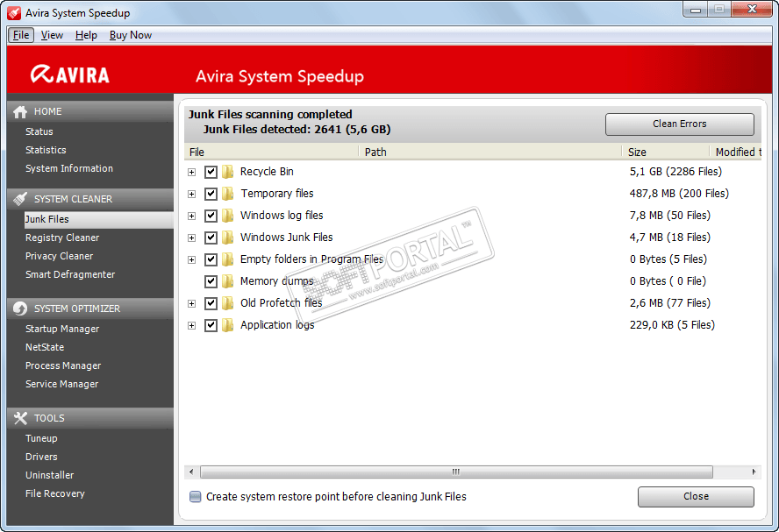Image resolution: width=779 pixels, height=532 pixels.
Task: Open Startup Manager
Action: [x=62, y=329]
